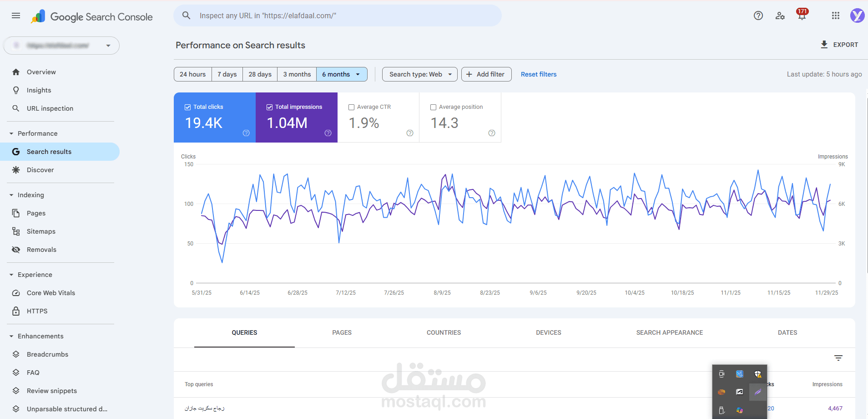Click the table filter rows icon
868x419 pixels.
click(x=838, y=358)
